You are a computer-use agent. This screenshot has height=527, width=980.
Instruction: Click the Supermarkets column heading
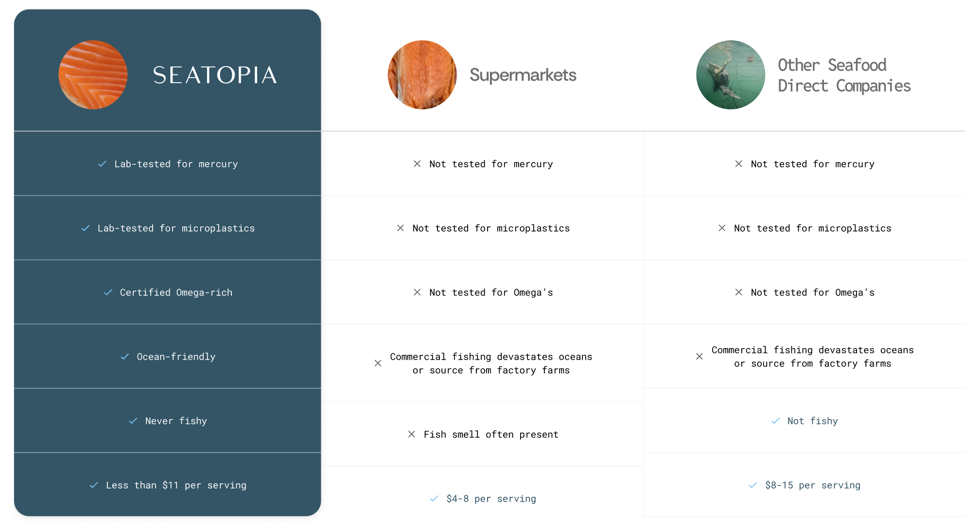point(523,75)
